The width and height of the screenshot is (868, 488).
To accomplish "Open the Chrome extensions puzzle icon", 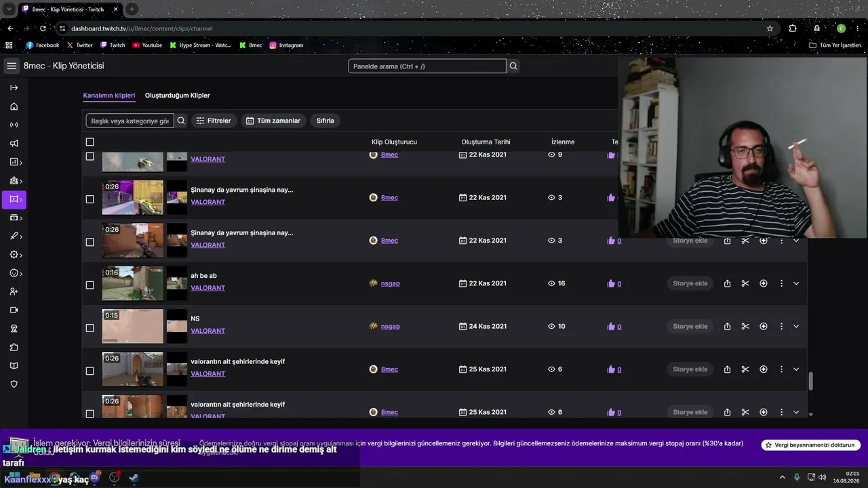I will pyautogui.click(x=793, y=28).
